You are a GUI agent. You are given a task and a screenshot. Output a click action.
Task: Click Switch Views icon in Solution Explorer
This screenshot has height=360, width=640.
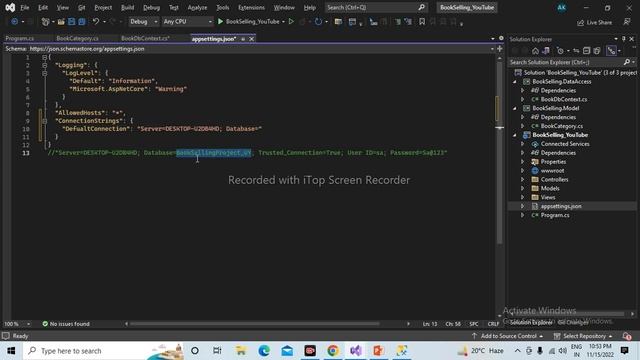pos(545,51)
